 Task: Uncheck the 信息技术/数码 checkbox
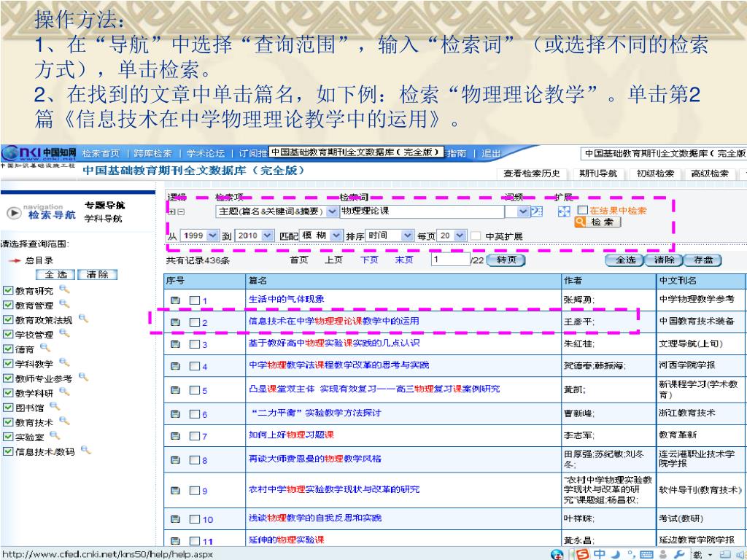[7, 451]
